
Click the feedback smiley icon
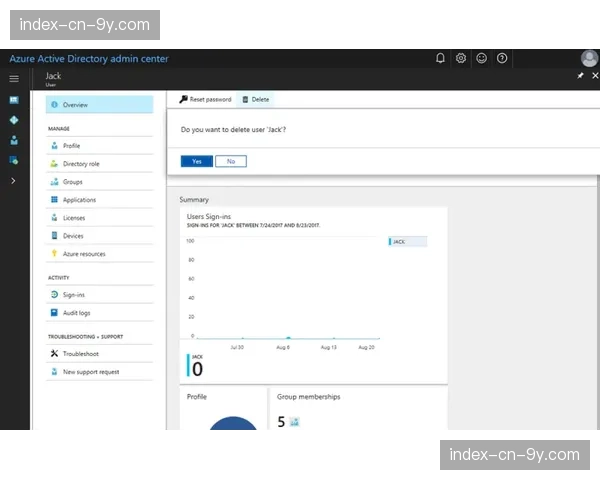[481, 58]
